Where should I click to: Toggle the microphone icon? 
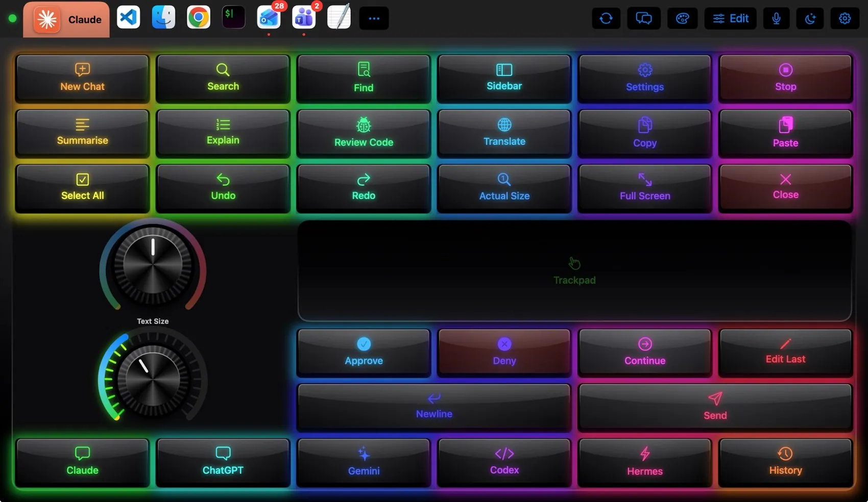click(x=776, y=18)
